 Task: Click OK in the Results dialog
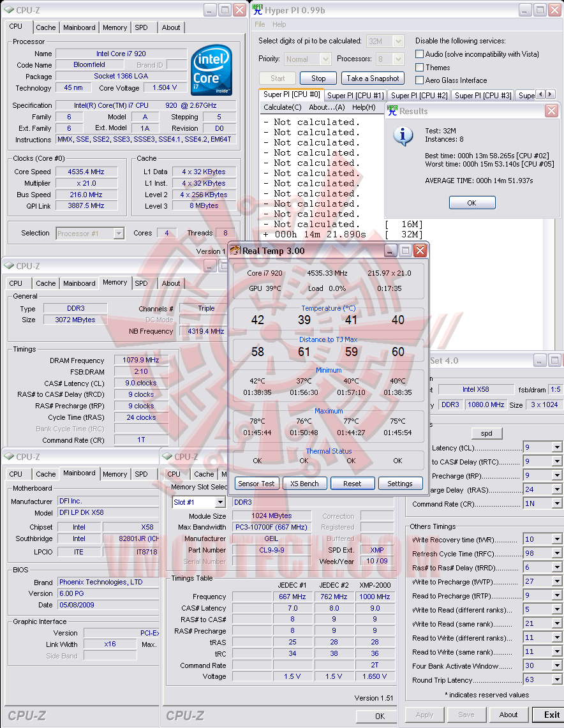pyautogui.click(x=471, y=203)
